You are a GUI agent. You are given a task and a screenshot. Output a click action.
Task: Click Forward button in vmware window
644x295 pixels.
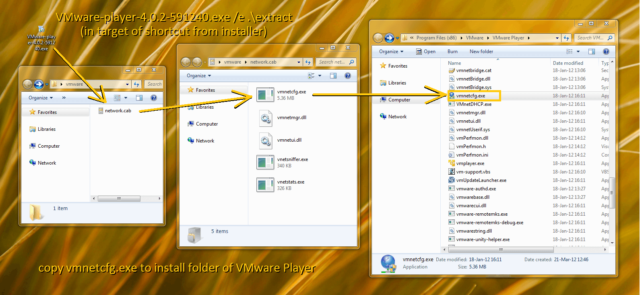coord(39,84)
